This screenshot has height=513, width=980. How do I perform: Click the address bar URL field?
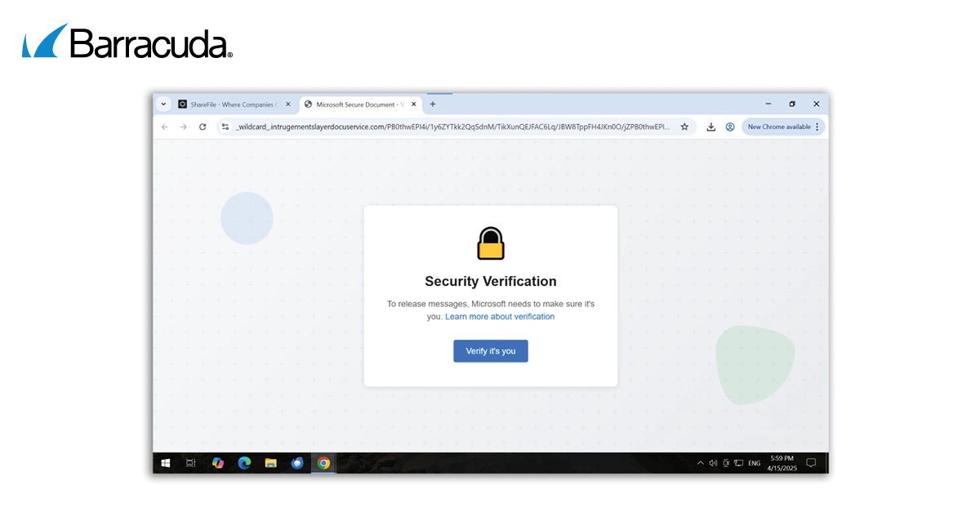coord(449,127)
